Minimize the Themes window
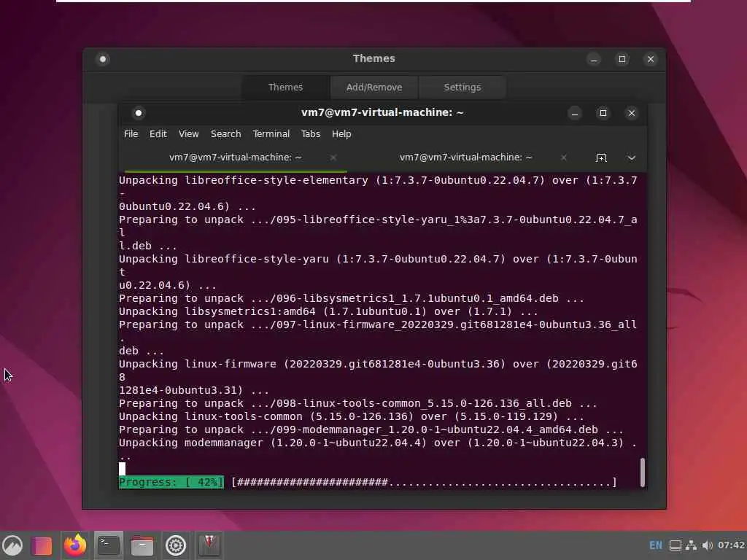The image size is (747, 560). coord(594,60)
